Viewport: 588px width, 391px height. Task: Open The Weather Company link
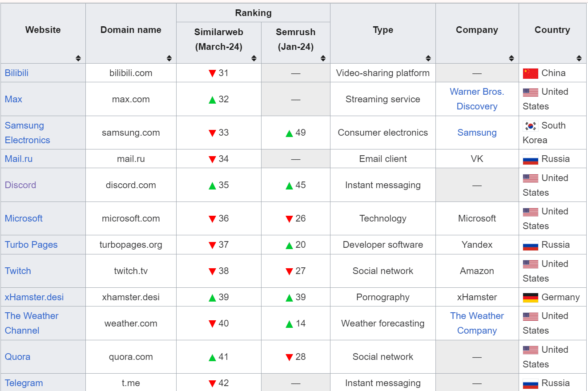pos(477,323)
